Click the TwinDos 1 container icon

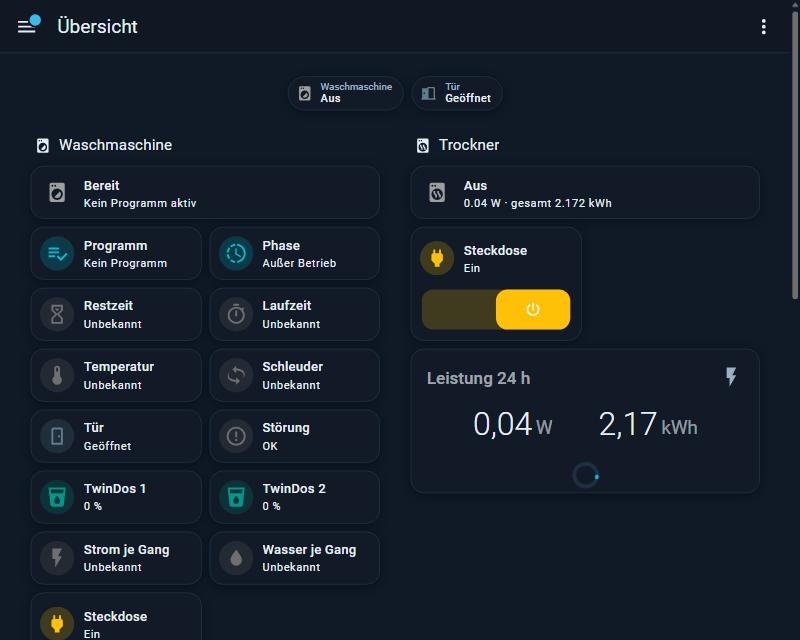point(57,497)
